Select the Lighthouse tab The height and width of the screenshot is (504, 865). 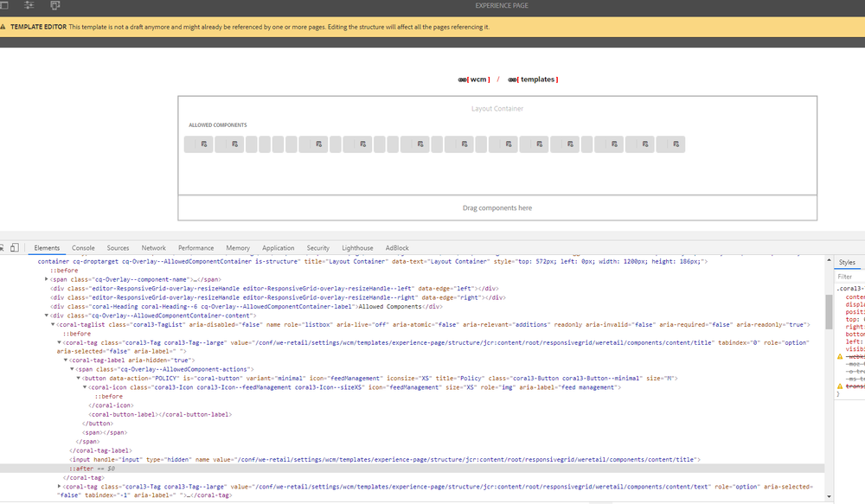coord(357,248)
